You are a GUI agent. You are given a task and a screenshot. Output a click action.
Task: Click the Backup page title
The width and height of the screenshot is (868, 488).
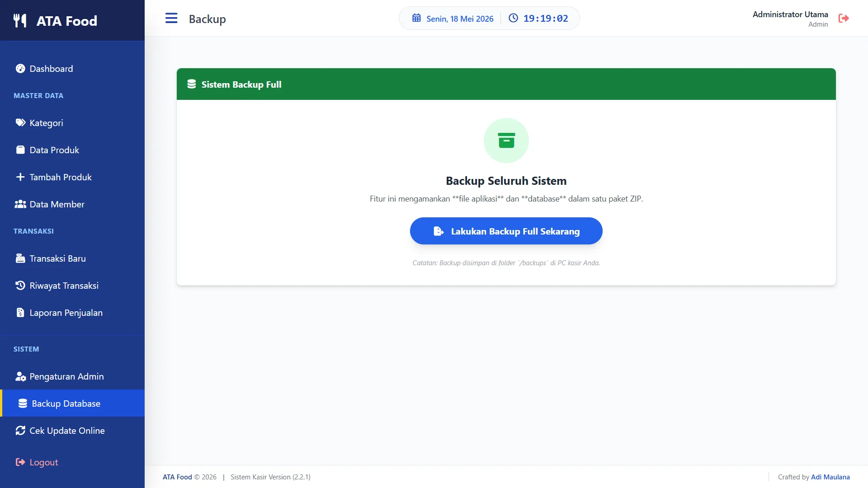(207, 19)
